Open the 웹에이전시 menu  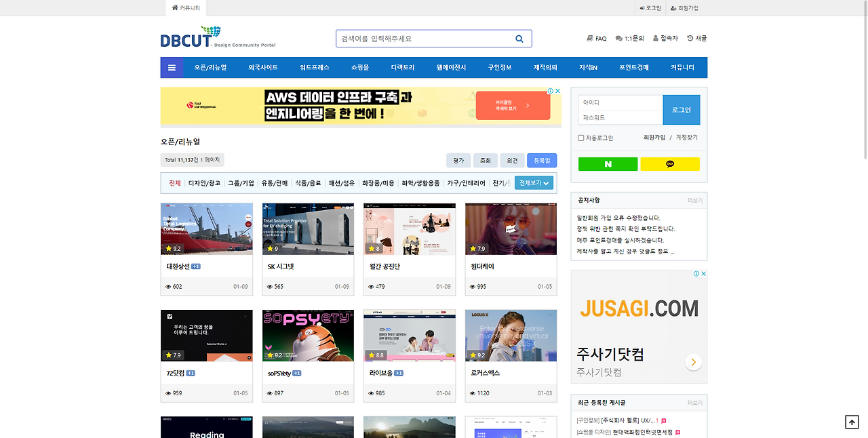(451, 68)
